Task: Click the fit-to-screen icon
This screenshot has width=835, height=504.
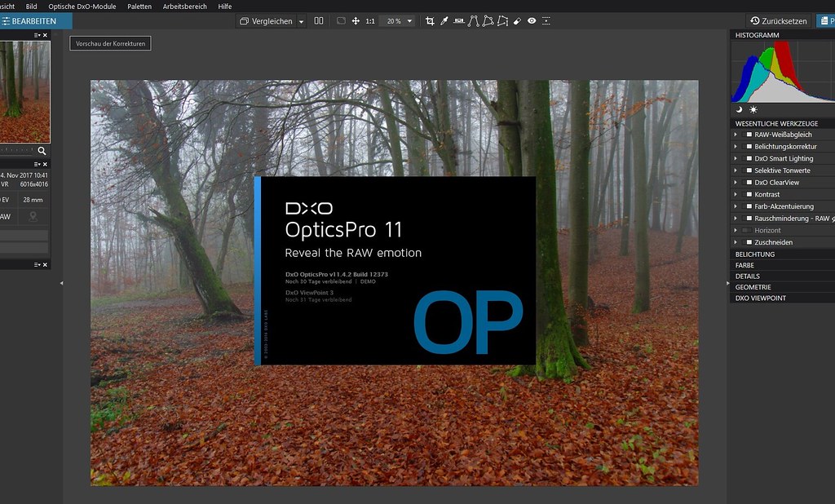Action: tap(342, 20)
